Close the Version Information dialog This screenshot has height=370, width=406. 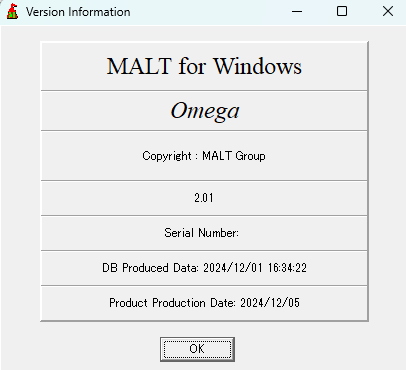point(388,11)
